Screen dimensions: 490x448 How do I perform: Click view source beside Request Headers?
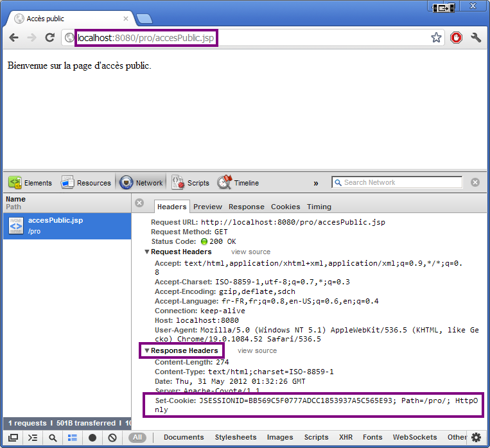tap(250, 252)
